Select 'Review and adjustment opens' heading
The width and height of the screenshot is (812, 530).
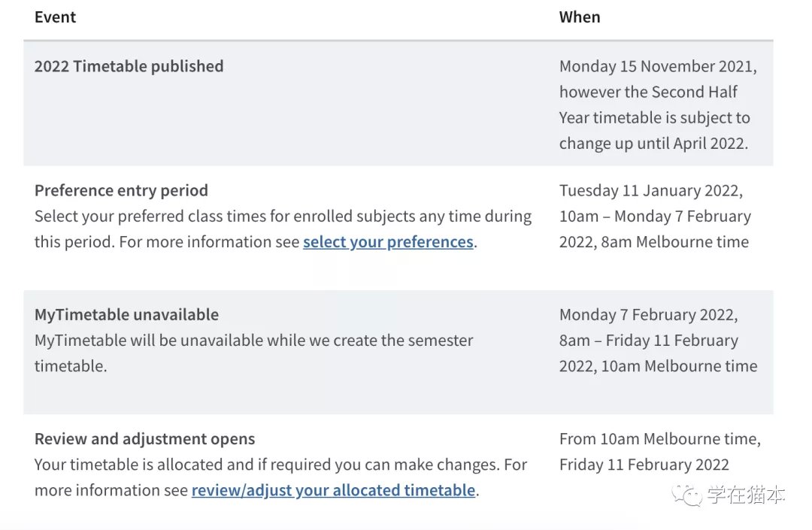coord(144,439)
